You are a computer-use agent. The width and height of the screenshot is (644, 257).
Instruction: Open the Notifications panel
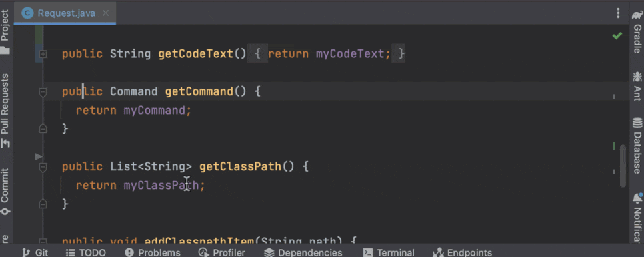click(x=637, y=218)
